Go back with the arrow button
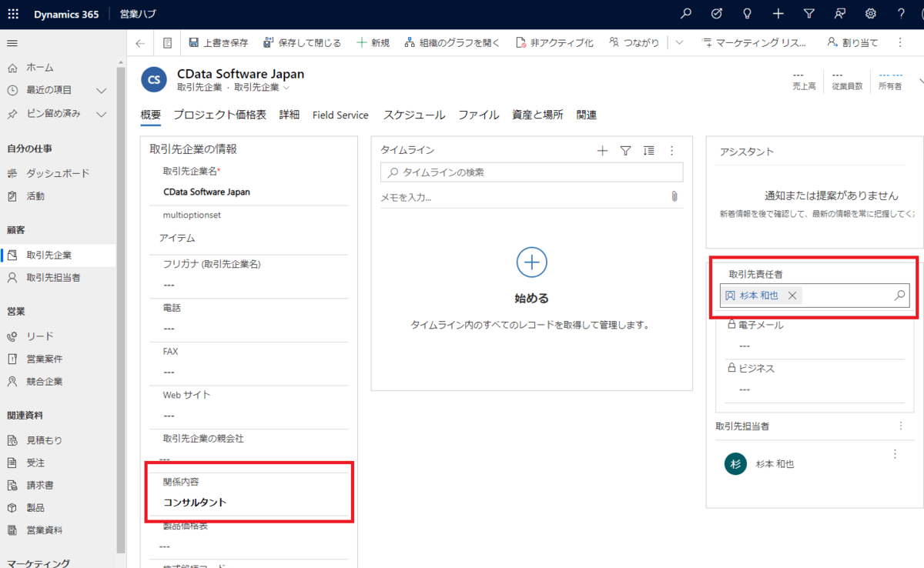This screenshot has width=924, height=568. (140, 43)
